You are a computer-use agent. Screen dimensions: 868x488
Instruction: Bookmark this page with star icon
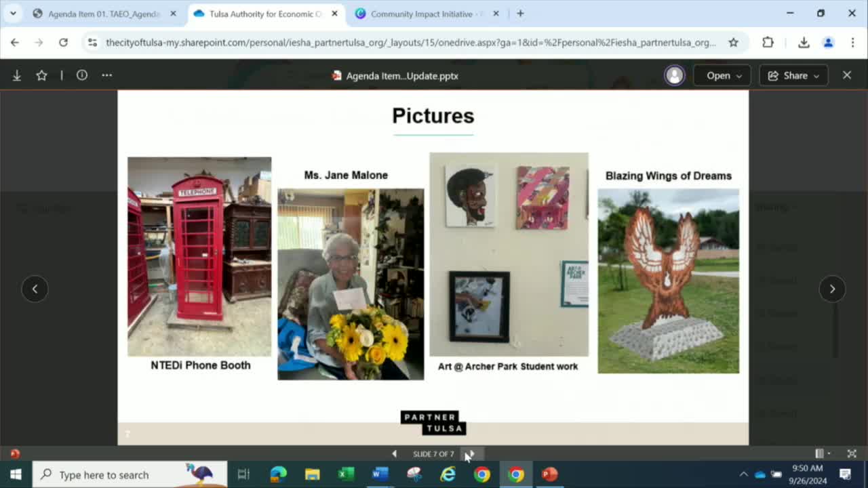point(733,42)
